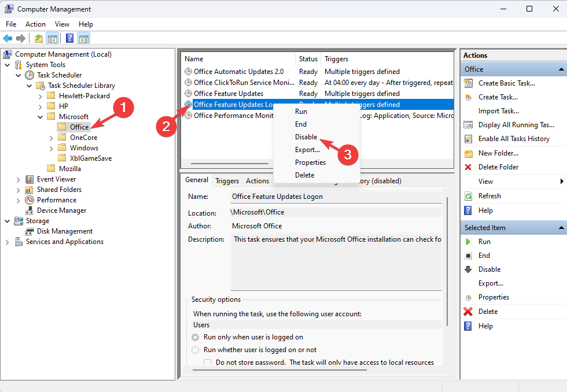Choose Export... in the context menu
Screen dimensions: 567x392
point(307,150)
